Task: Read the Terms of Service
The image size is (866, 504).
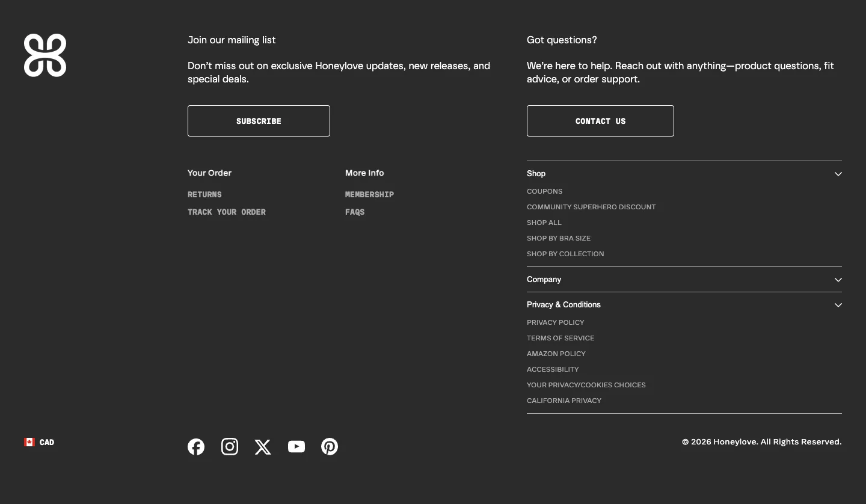Action: 560,338
